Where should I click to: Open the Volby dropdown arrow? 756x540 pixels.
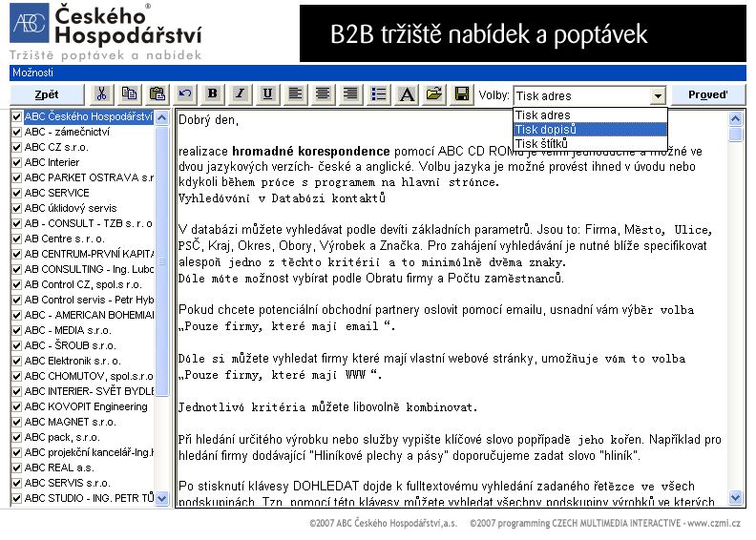click(x=658, y=95)
